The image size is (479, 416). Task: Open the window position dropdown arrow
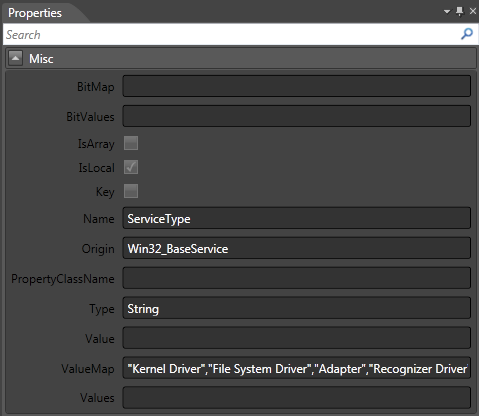click(x=447, y=12)
